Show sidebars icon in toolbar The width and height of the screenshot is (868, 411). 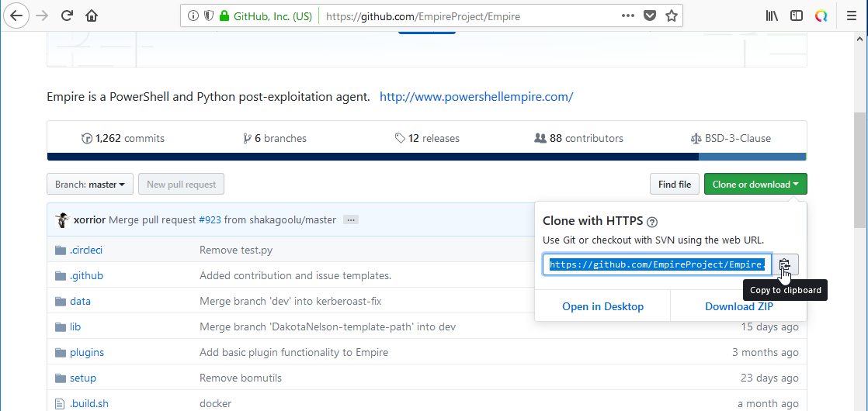coord(797,16)
